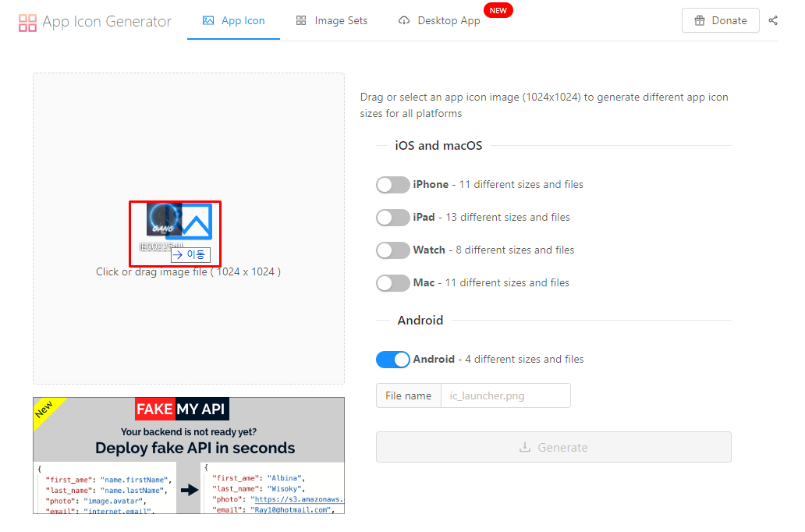Click the image drop zone area
Screen dimensions: 805x532
coord(189,229)
